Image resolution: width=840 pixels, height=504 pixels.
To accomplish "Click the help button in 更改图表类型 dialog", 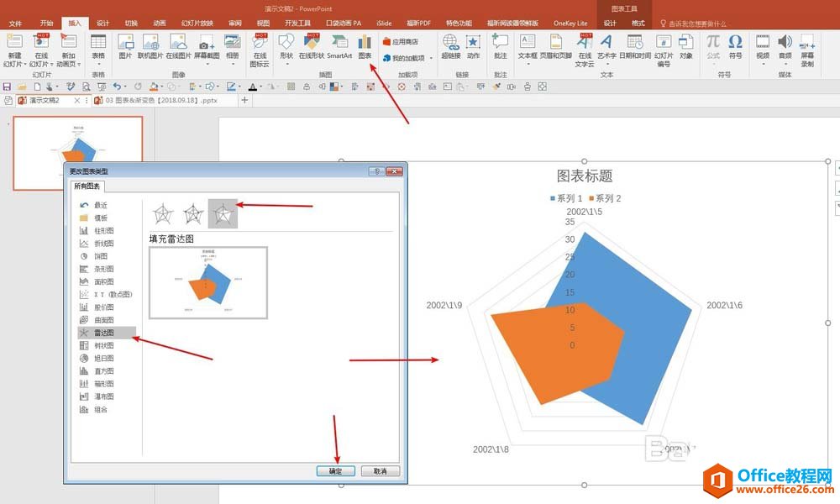I will click(376, 171).
